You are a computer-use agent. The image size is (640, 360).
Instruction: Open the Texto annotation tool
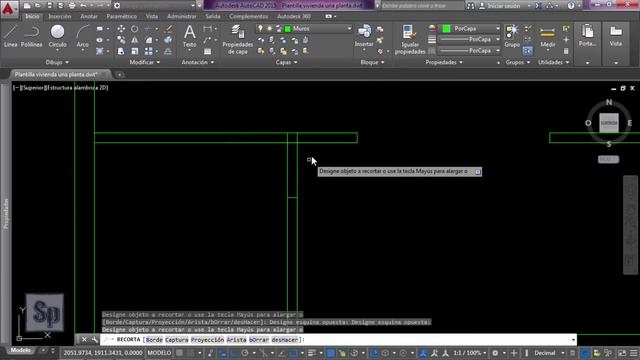click(x=189, y=36)
